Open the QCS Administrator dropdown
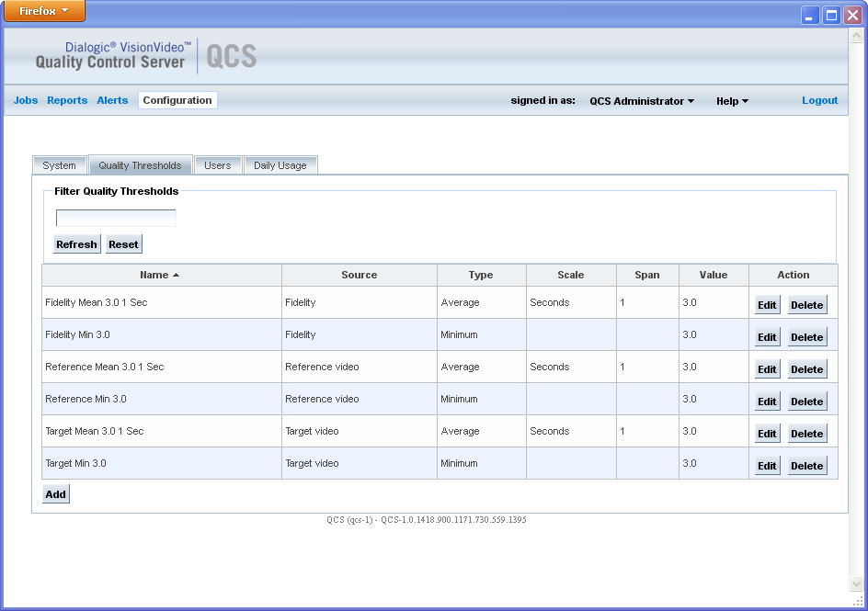The height and width of the screenshot is (611, 868). [641, 101]
